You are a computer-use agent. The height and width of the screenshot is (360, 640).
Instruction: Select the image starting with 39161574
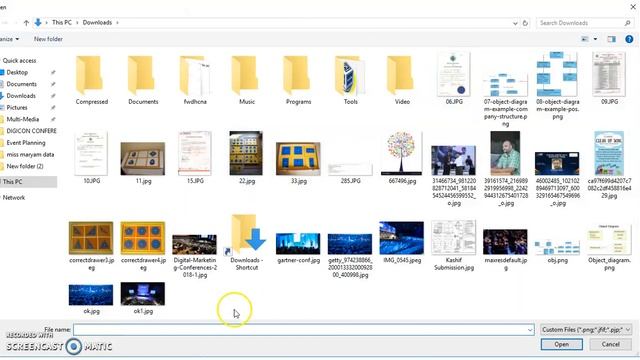pos(506,169)
